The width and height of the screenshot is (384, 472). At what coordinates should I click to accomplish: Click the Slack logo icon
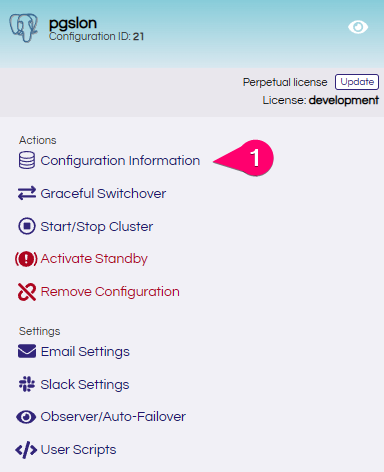27,384
